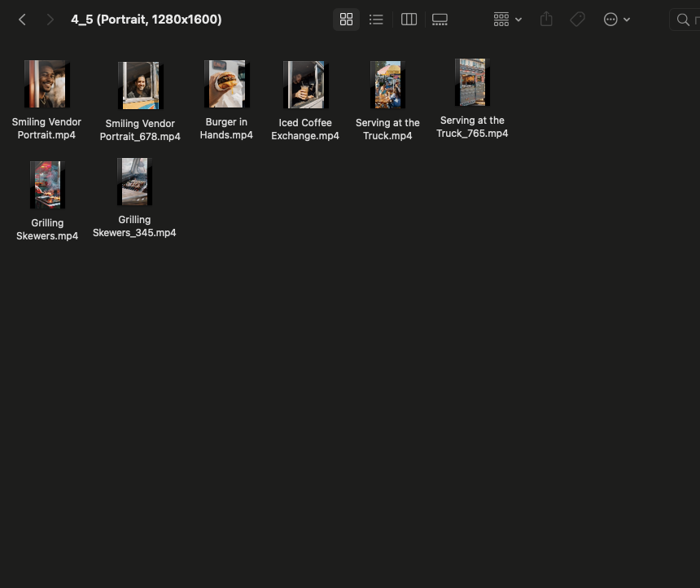
Task: Open the Group By dropdown
Action: click(x=507, y=20)
